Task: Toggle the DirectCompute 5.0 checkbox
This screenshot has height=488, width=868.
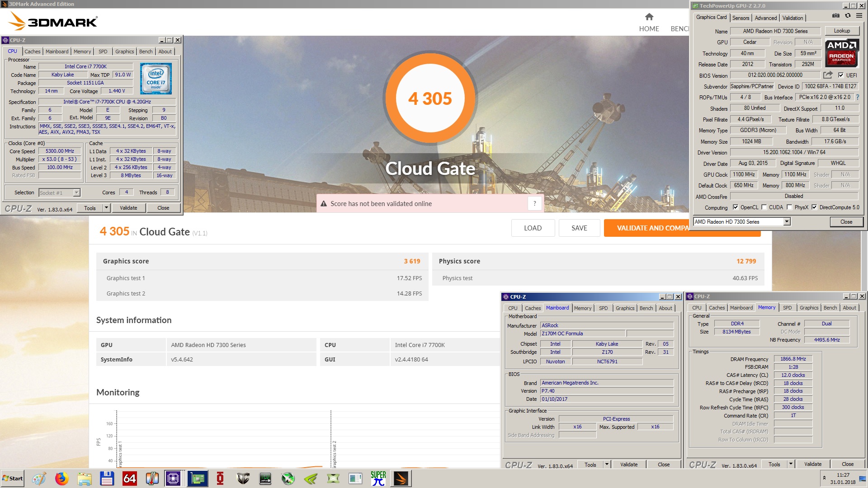Action: [x=814, y=207]
